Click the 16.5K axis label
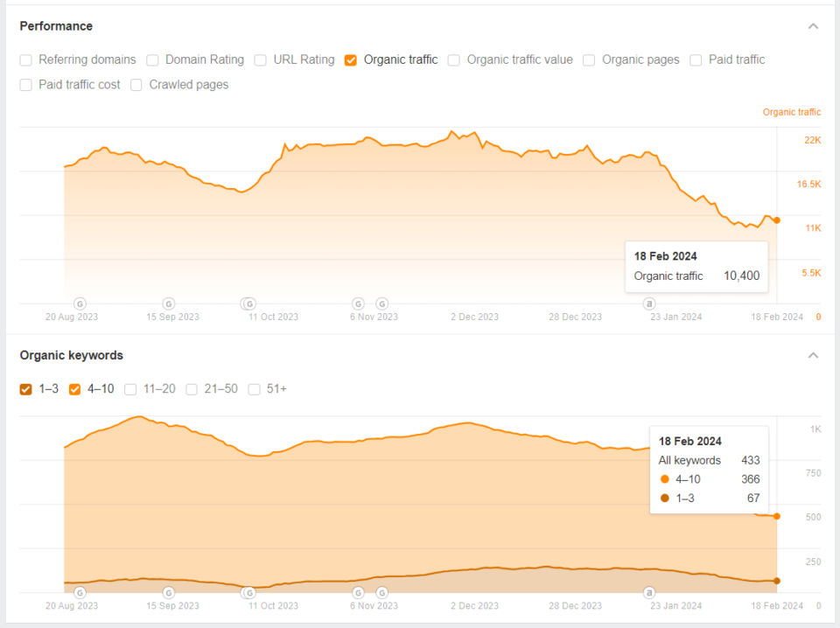Viewport: 840px width, 628px height. click(808, 185)
